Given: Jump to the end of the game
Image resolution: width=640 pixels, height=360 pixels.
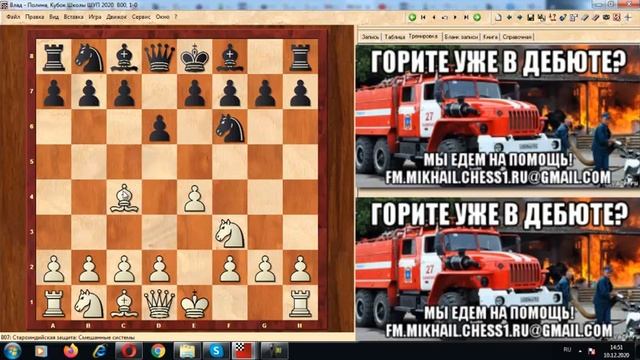Looking at the screenshot, I should pos(466,17).
